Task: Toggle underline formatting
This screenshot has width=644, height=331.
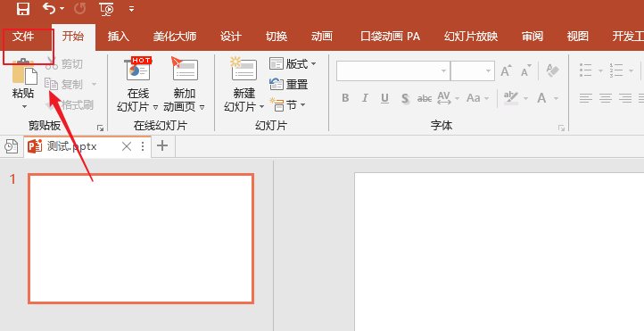Action: pos(384,98)
